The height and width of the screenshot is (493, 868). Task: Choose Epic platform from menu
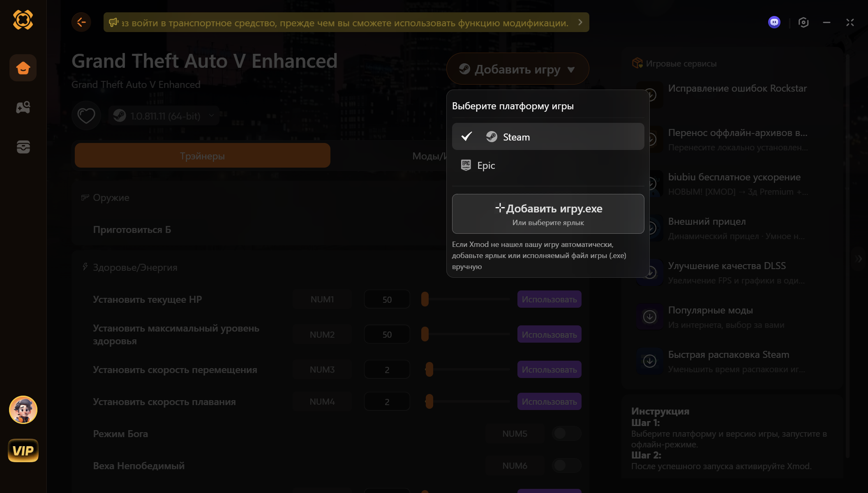[486, 166]
